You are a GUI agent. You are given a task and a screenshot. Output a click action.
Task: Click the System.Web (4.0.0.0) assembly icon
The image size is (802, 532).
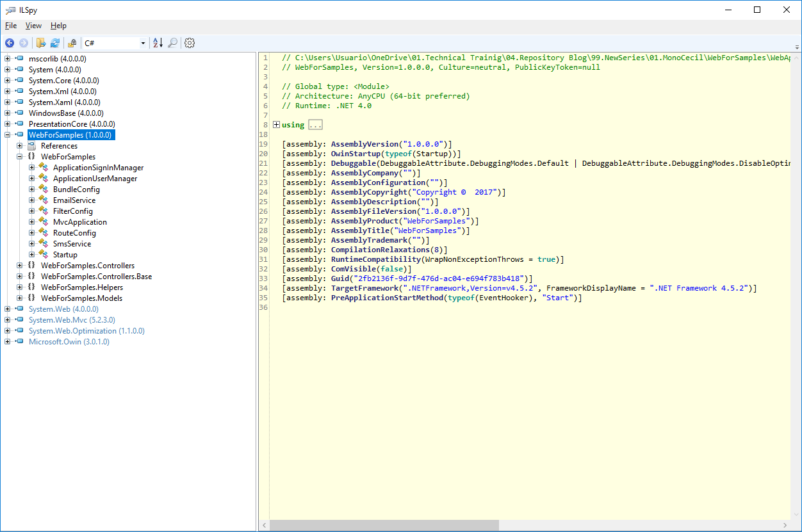pyautogui.click(x=19, y=309)
